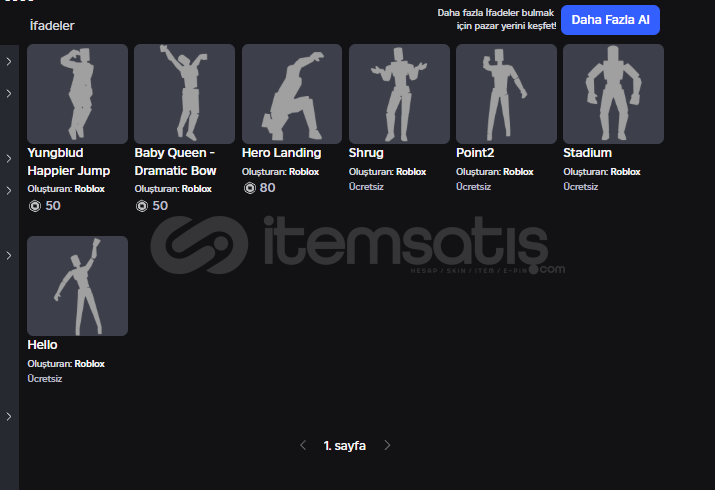Click the Robux icon under Baby Queen
Image resolution: width=715 pixels, height=490 pixels.
[x=142, y=206]
